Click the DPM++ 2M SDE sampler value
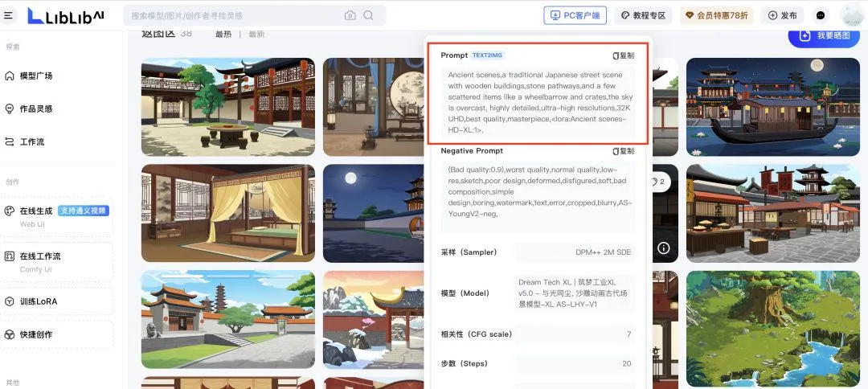 603,252
